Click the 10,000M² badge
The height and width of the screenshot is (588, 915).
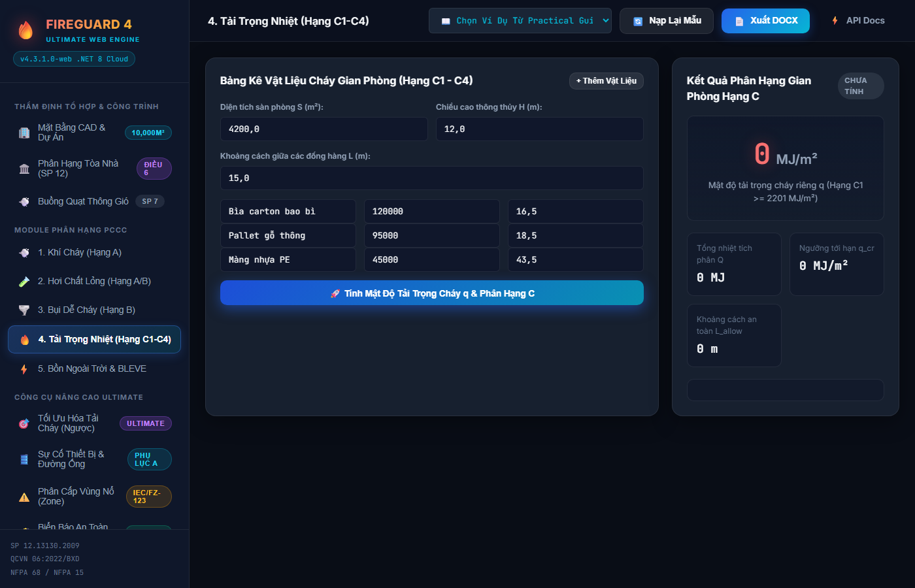[148, 133]
